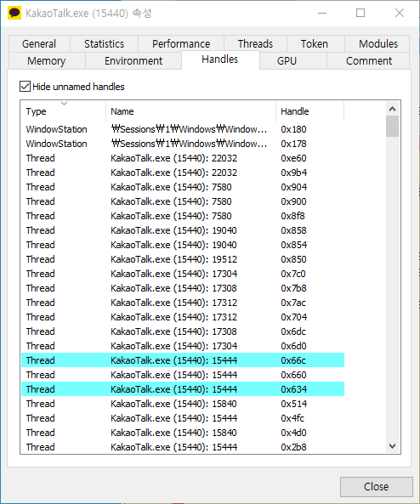
Task: Select Thread row with handle 0x7b8
Action: (x=183, y=288)
